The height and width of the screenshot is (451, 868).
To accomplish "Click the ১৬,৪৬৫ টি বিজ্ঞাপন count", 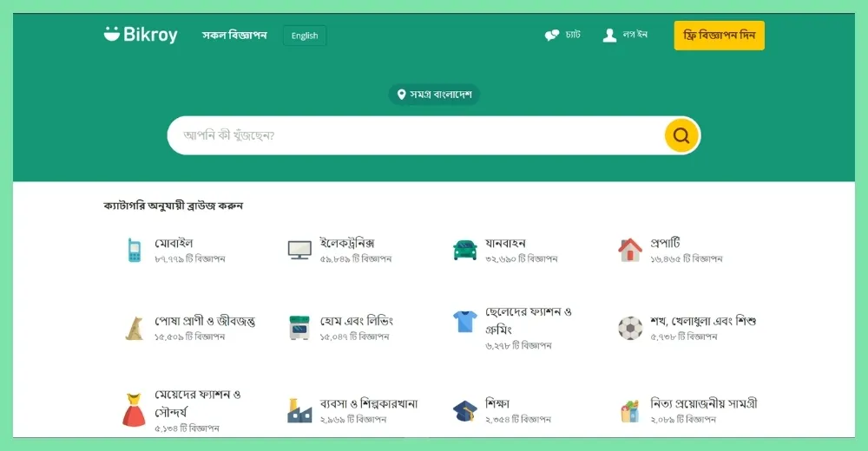I will click(x=687, y=259).
